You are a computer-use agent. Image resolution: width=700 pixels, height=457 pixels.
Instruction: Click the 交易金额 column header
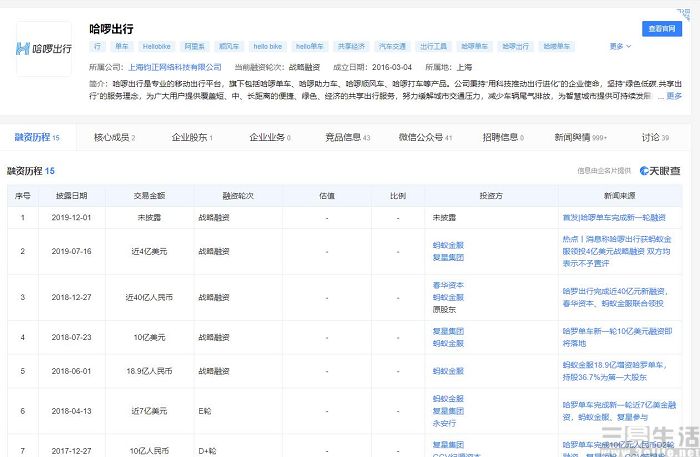[x=149, y=195]
